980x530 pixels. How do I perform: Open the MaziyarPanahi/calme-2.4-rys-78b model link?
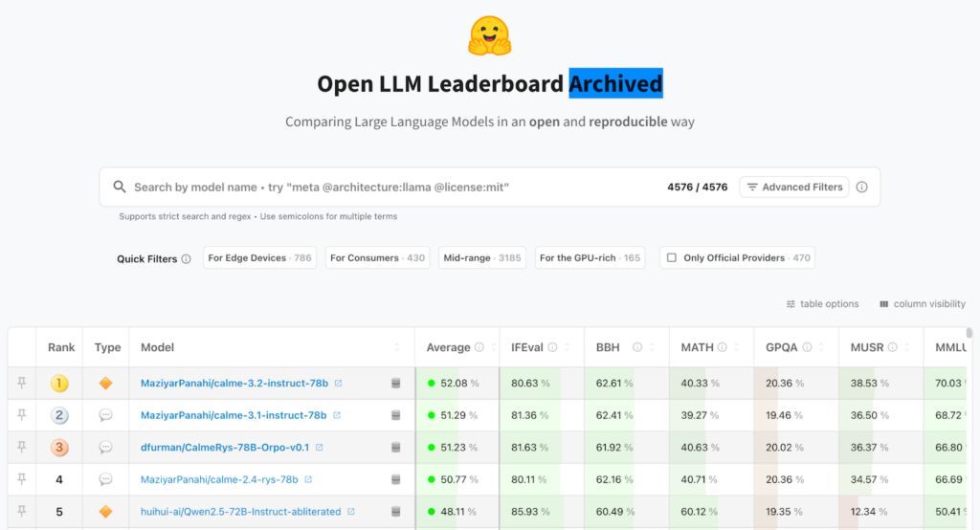click(x=219, y=480)
